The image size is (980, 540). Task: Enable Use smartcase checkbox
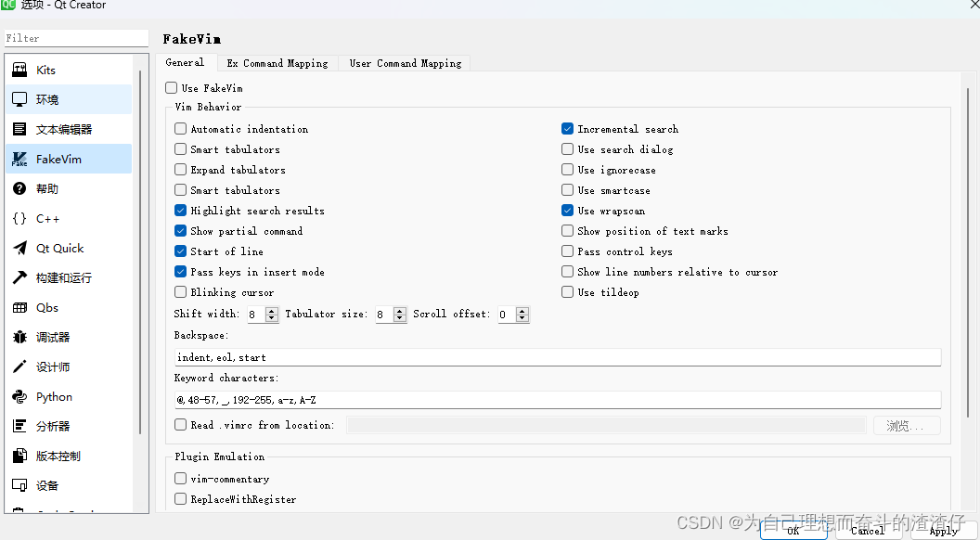tap(568, 190)
